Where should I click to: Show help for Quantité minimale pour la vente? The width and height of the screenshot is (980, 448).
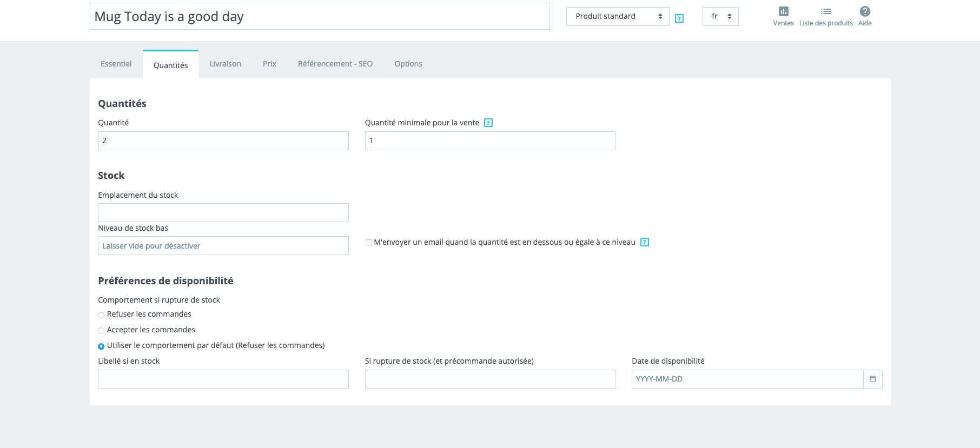click(488, 123)
